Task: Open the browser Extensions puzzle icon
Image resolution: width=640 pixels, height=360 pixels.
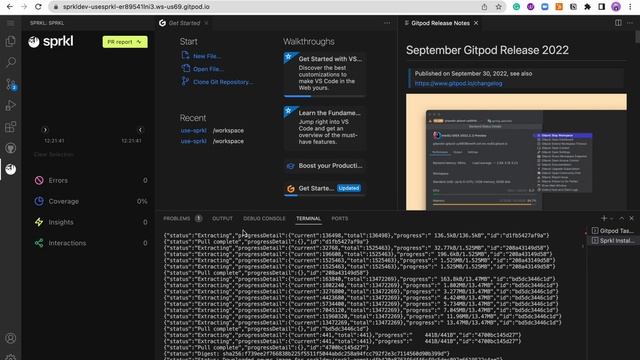Action: coord(587,7)
